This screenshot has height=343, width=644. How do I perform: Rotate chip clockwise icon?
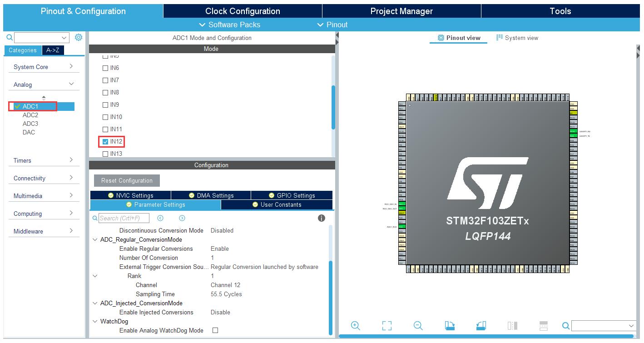coord(450,326)
